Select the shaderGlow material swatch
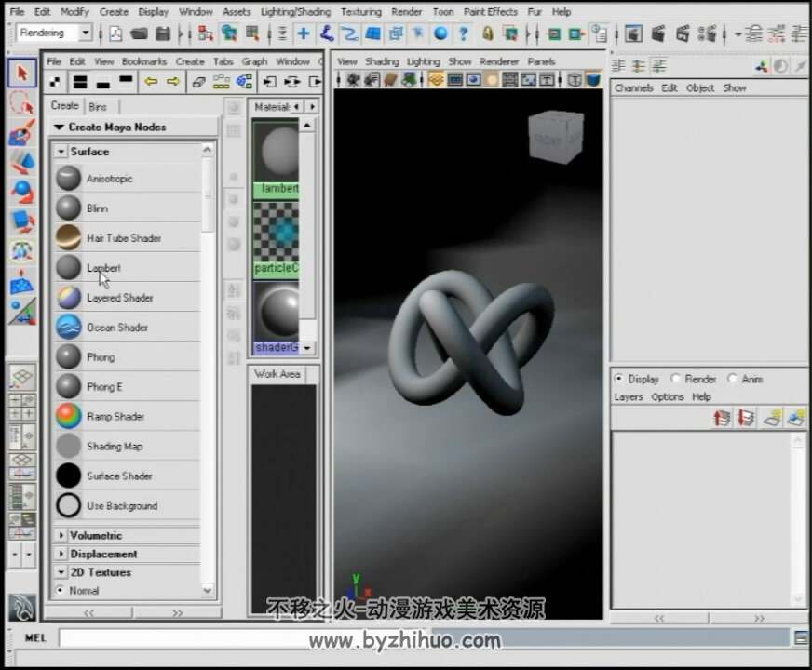The image size is (812, 670). click(276, 317)
